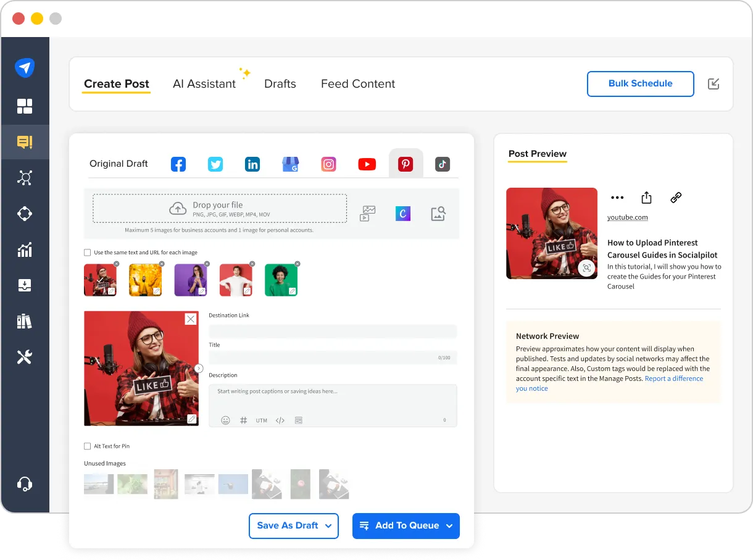Open the UTM parameters tool
The image size is (753, 560).
[x=261, y=420]
